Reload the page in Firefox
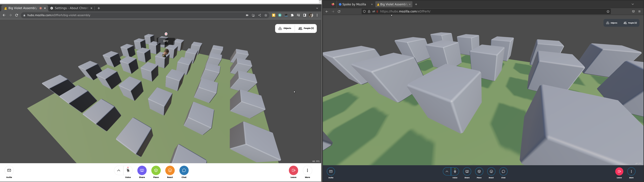Screen dimensions: 644x182 tap(339, 11)
